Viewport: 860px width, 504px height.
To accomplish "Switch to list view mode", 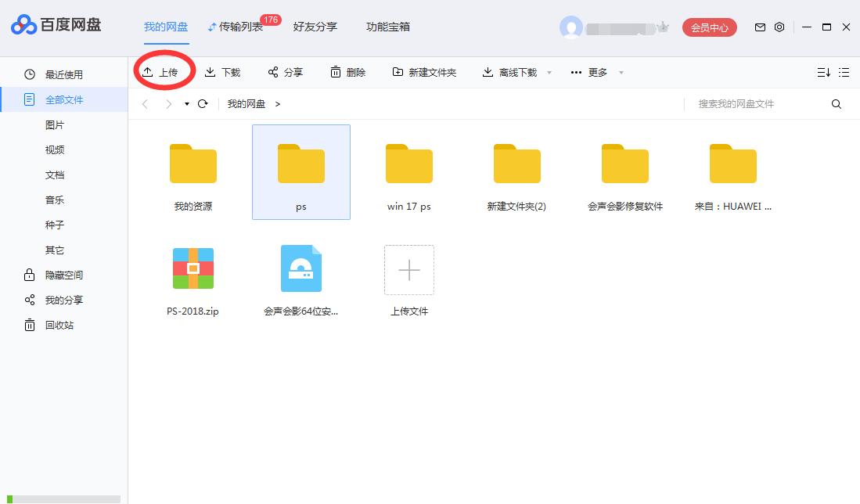I will [x=844, y=71].
